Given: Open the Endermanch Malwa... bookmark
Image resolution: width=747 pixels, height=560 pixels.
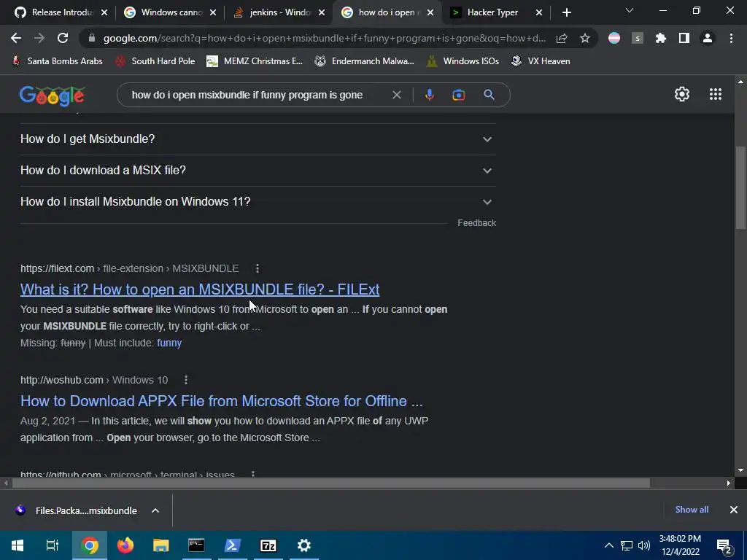Looking at the screenshot, I should coord(365,61).
